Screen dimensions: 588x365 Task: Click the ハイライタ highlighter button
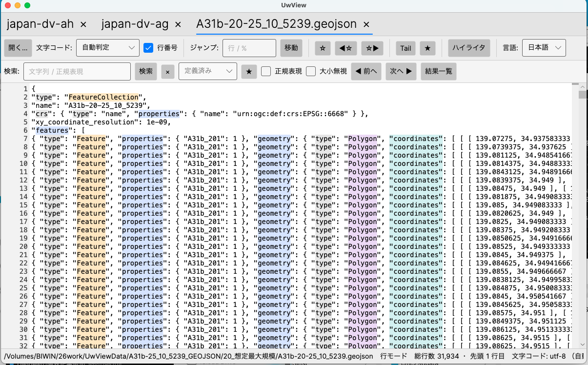click(468, 48)
